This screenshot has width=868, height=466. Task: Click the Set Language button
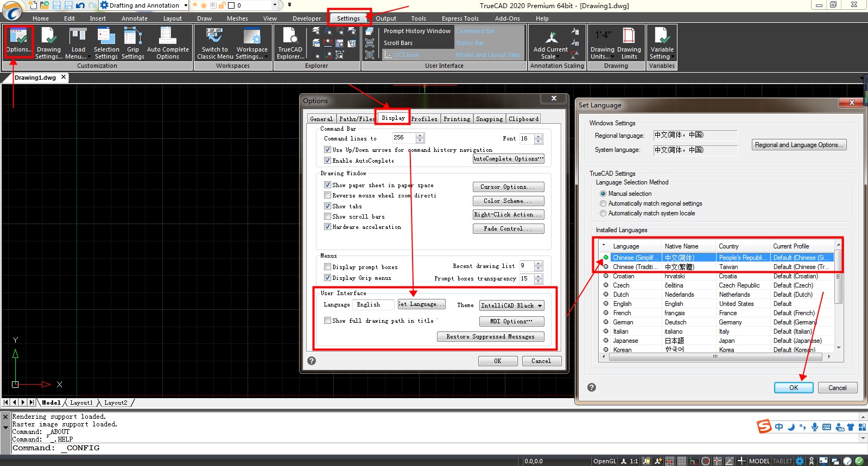point(422,304)
